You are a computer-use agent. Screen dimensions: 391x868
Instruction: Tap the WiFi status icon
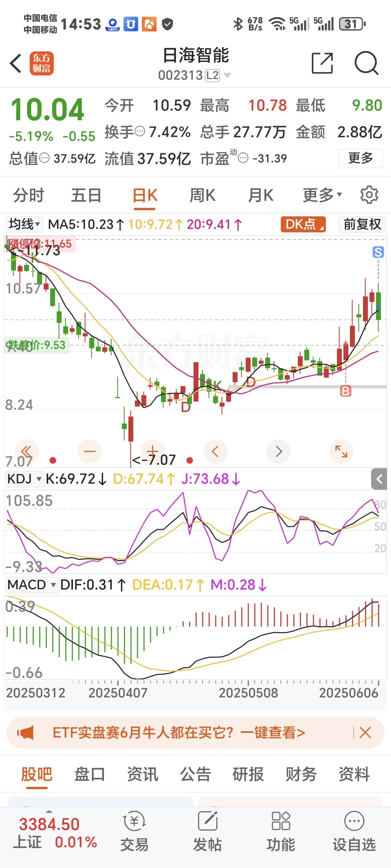click(277, 24)
